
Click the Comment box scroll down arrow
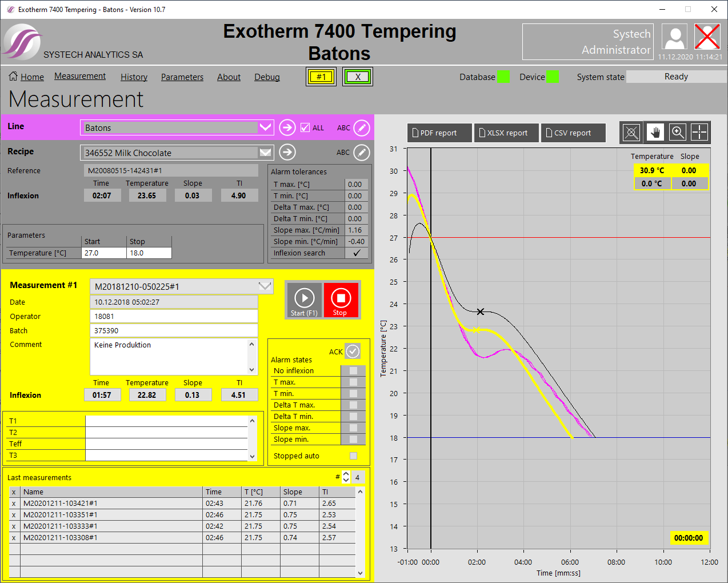pos(251,370)
